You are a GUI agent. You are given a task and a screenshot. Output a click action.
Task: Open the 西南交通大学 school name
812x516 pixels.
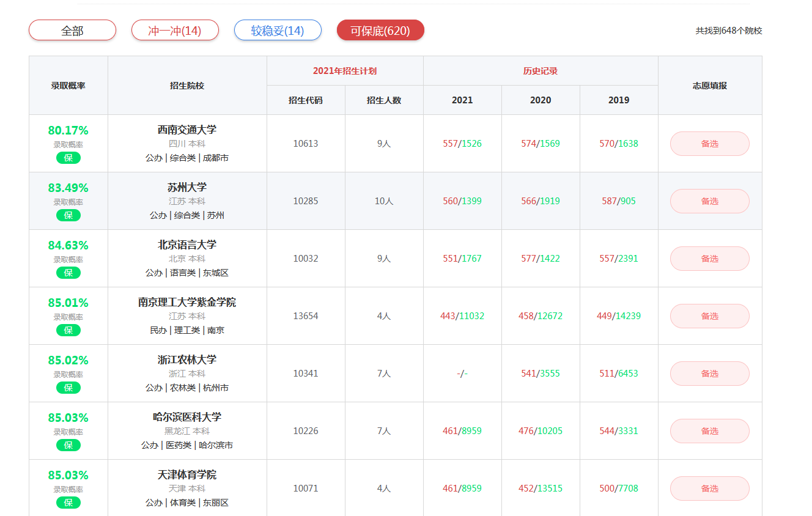(187, 130)
